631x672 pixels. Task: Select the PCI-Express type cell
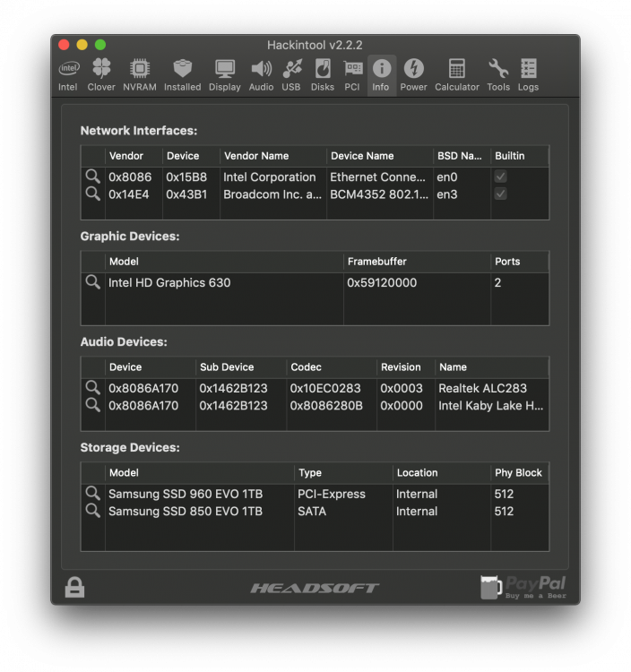(x=332, y=494)
